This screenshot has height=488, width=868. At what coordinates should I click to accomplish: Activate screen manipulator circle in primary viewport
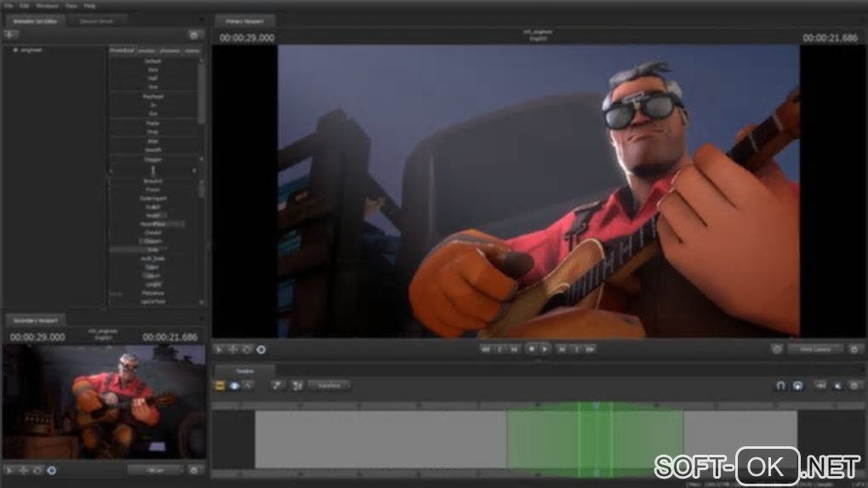(x=261, y=349)
